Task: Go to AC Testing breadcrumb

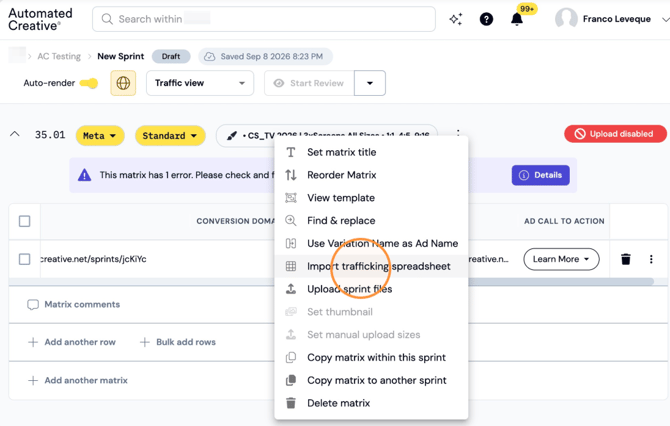Action: click(59, 56)
